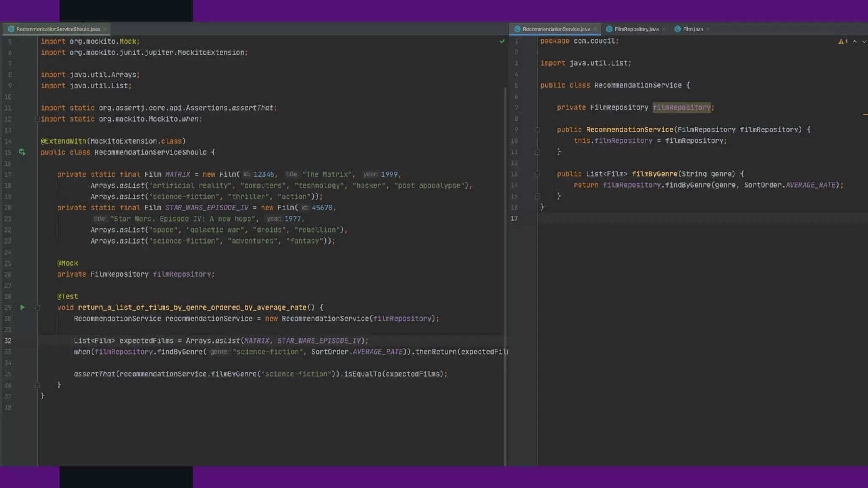
Task: Click the green inspections checkmark in left editor
Action: tap(502, 41)
